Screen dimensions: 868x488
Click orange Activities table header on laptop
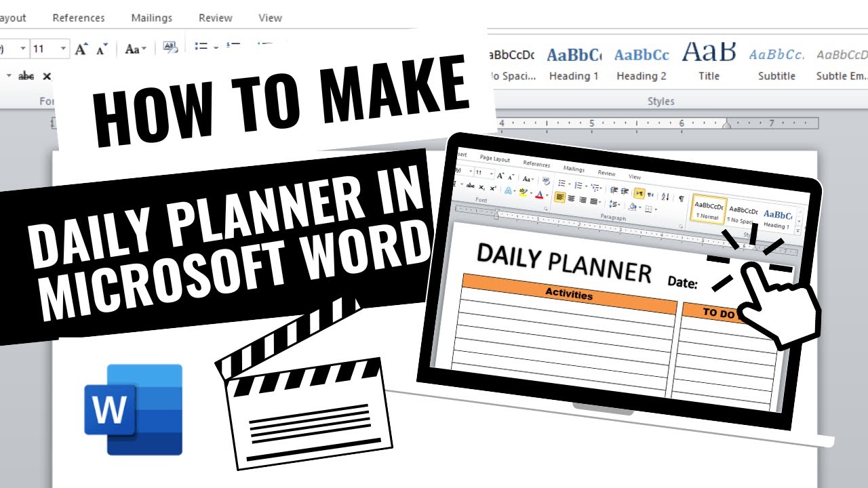click(x=569, y=294)
